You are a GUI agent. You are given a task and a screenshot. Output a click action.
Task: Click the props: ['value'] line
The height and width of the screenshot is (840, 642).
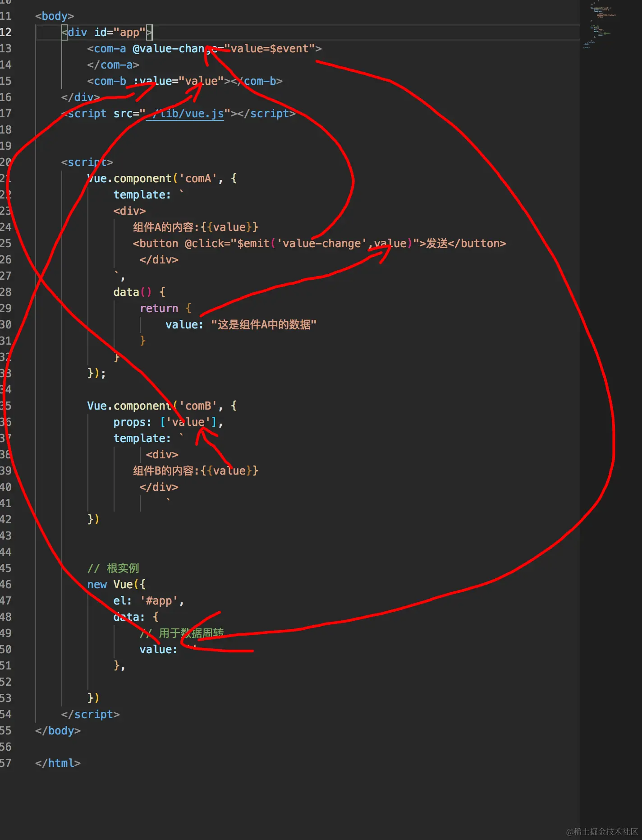point(168,422)
